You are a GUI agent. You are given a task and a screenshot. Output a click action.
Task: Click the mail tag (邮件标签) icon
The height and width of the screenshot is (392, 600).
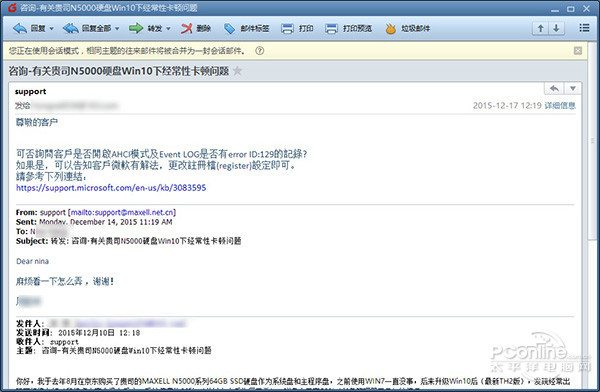(x=229, y=28)
